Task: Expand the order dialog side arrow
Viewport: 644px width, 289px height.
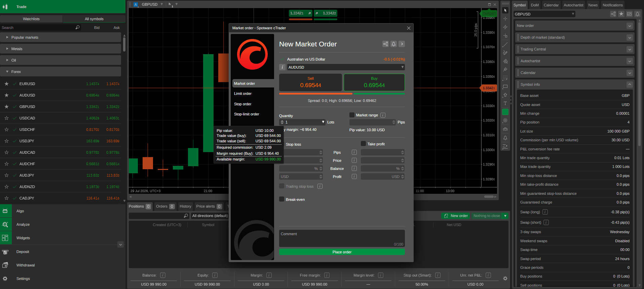Action: 402,44
